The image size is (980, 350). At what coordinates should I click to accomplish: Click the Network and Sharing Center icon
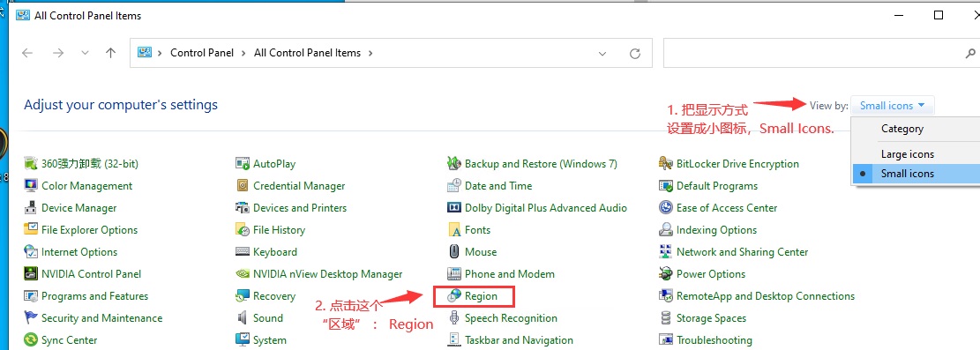(666, 252)
